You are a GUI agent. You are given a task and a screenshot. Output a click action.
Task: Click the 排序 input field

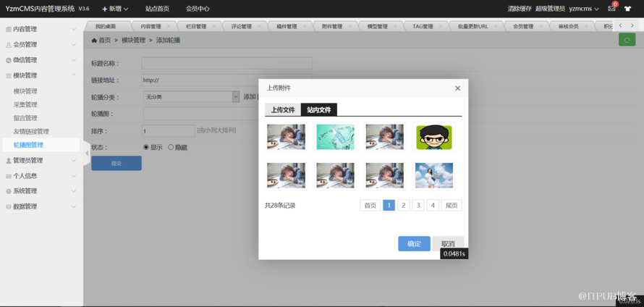click(169, 130)
